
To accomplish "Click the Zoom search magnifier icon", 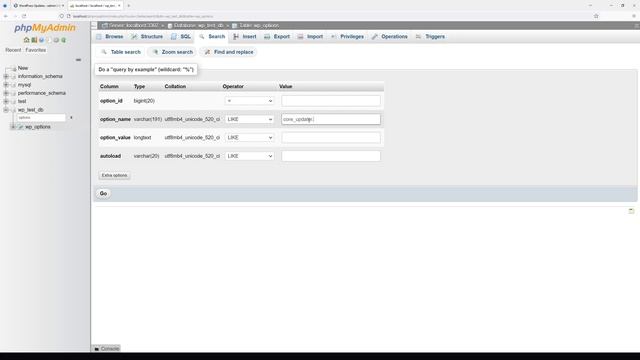I will click(155, 52).
